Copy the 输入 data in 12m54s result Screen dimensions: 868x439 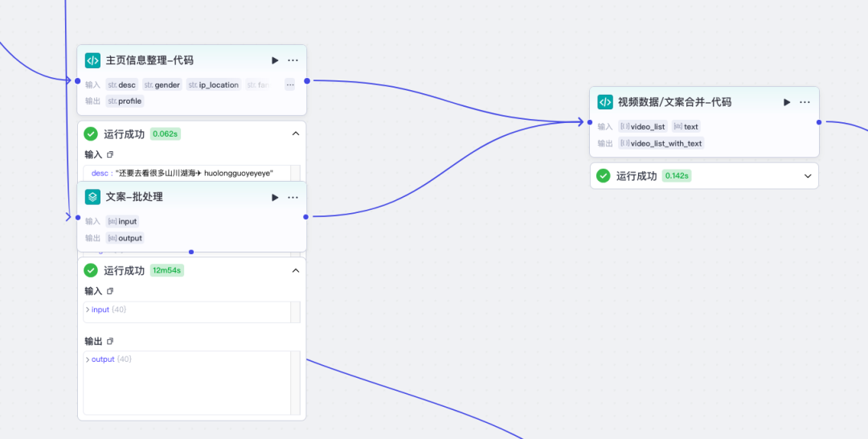(110, 291)
